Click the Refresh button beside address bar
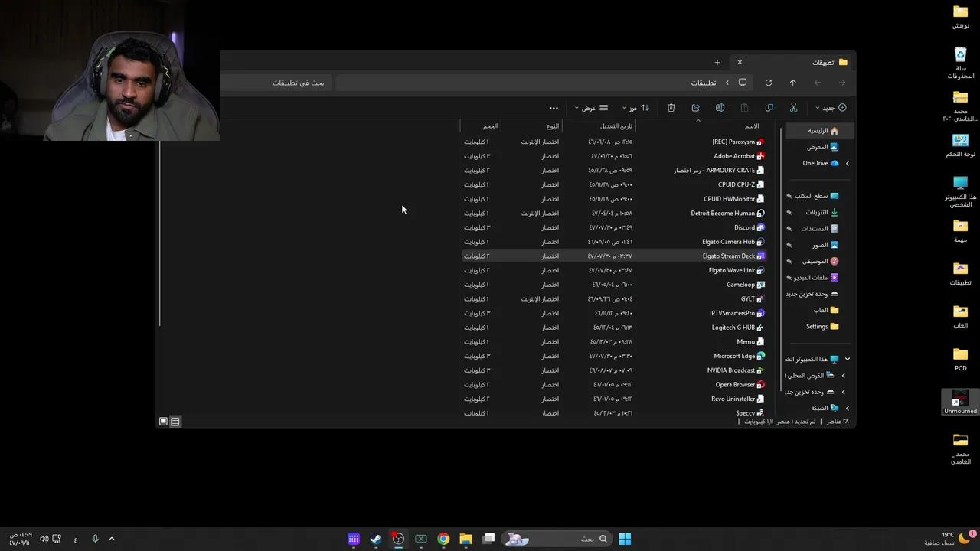Screen dimensions: 980x551 click(x=769, y=83)
